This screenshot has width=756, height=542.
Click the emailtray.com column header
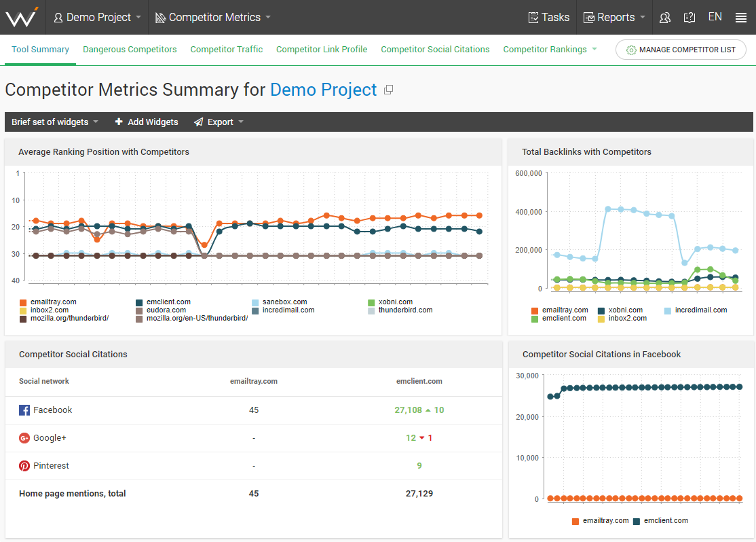pyautogui.click(x=254, y=381)
